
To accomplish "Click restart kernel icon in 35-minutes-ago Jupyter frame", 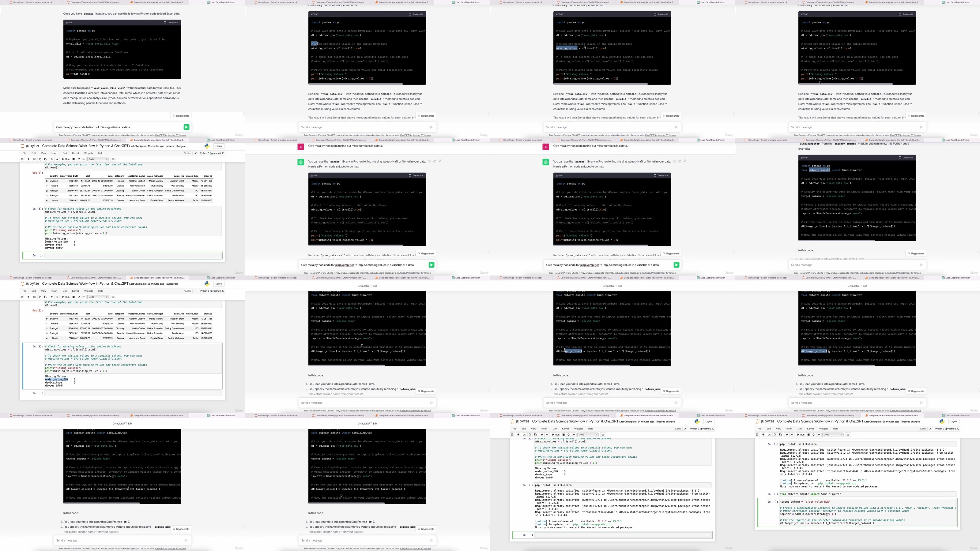I will pos(814,435).
